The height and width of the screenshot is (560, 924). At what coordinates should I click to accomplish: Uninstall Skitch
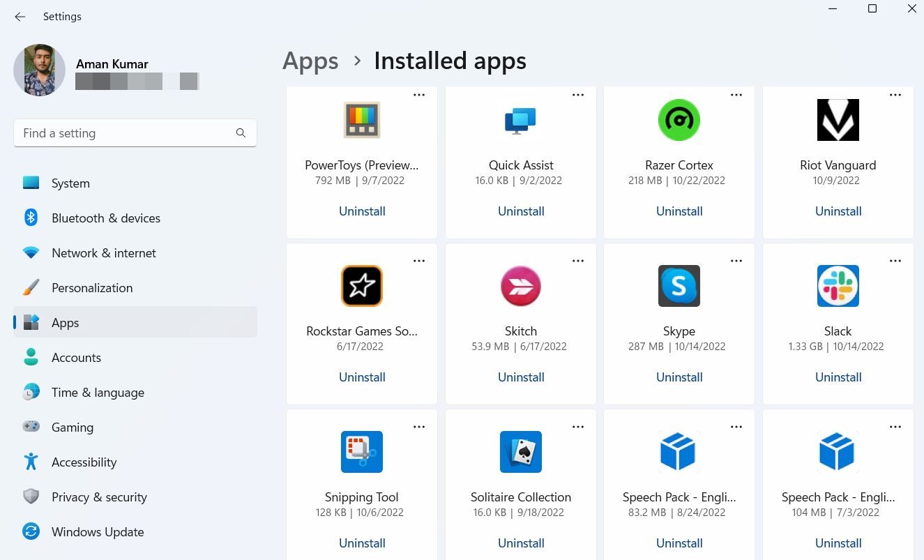tap(521, 377)
